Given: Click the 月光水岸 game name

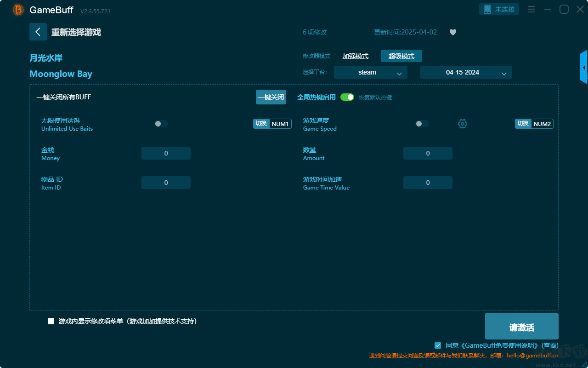Looking at the screenshot, I should [46, 58].
